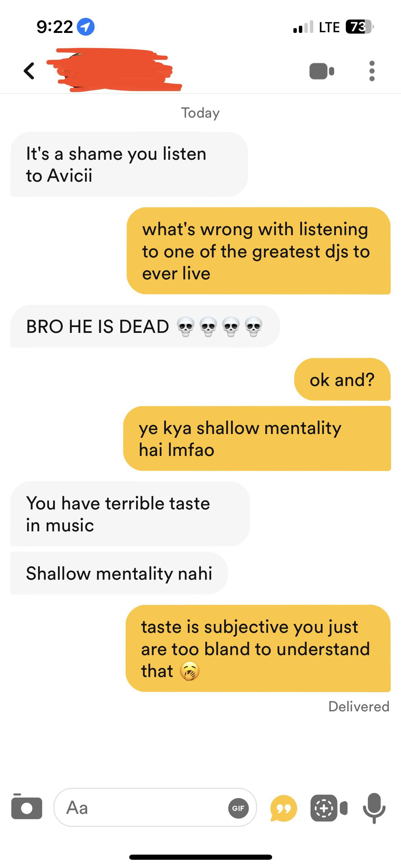The height and width of the screenshot is (868, 401).
Task: Tap the battery indicator showing 73
Action: 360,27
